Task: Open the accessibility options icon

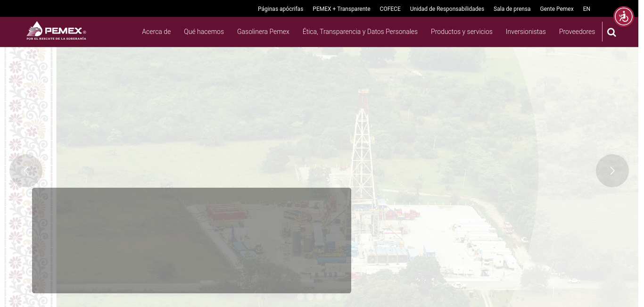Action: tap(624, 17)
